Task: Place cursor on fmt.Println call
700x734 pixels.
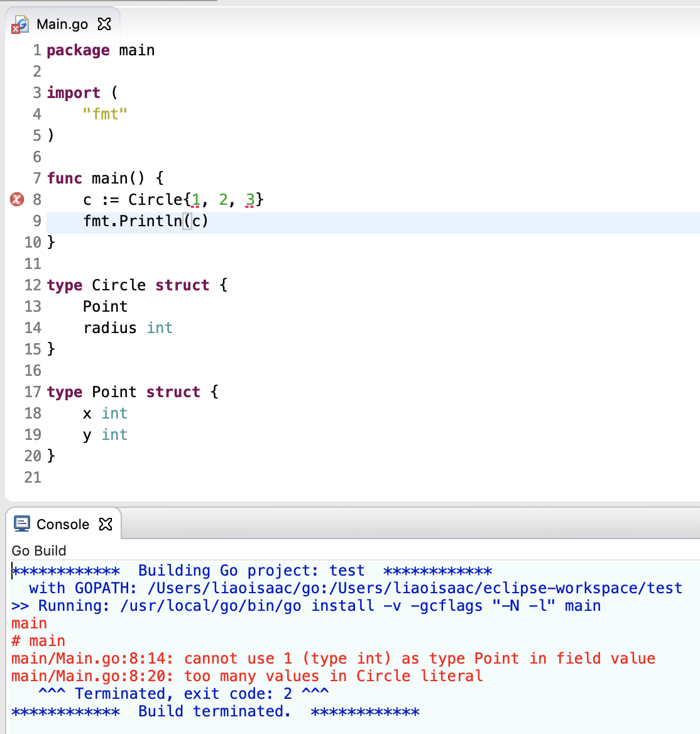Action: [145, 221]
